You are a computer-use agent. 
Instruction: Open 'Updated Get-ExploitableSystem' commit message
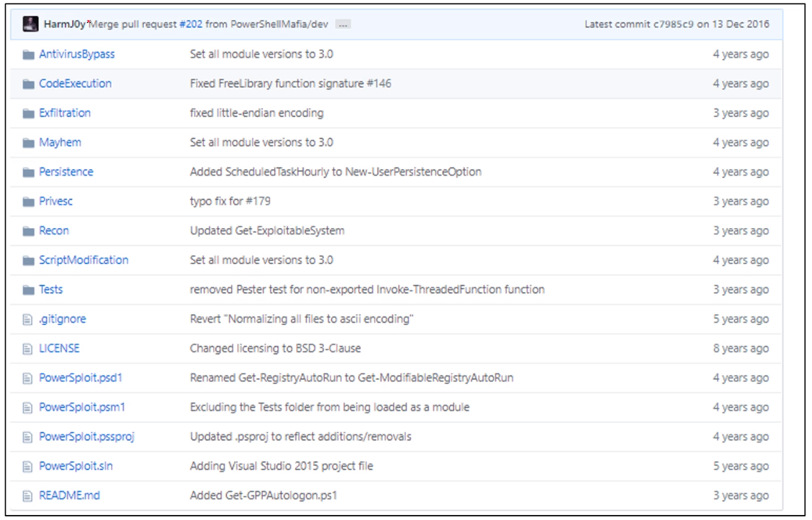click(x=267, y=232)
